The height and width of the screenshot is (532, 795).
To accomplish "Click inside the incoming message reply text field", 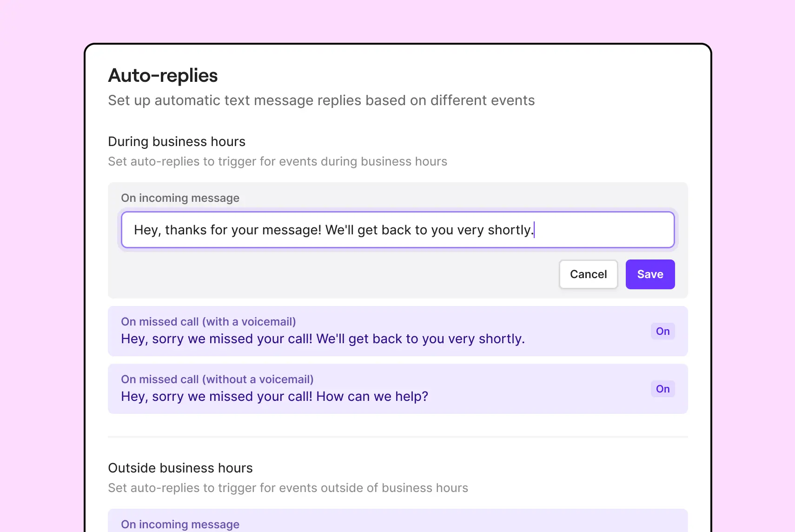I will pyautogui.click(x=397, y=230).
